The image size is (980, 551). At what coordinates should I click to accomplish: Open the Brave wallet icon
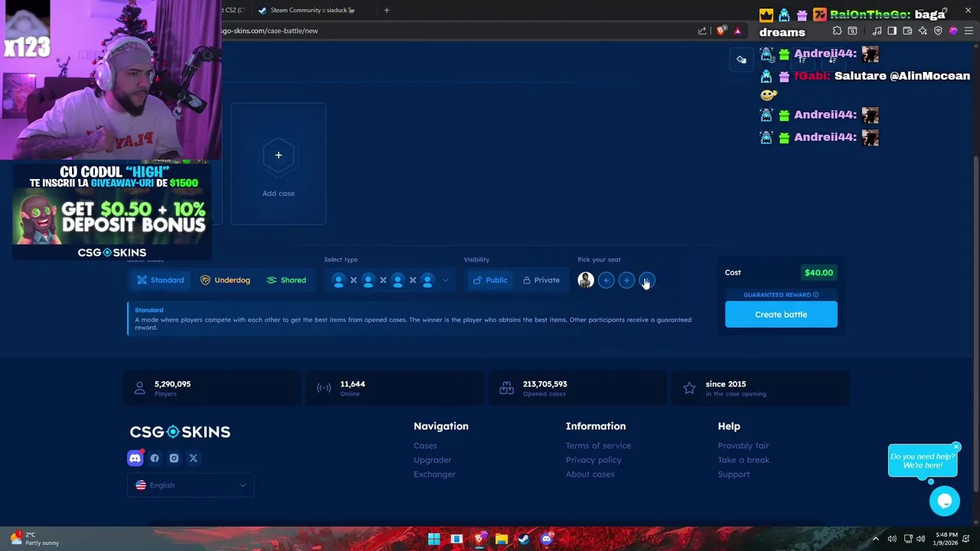pos(907,31)
